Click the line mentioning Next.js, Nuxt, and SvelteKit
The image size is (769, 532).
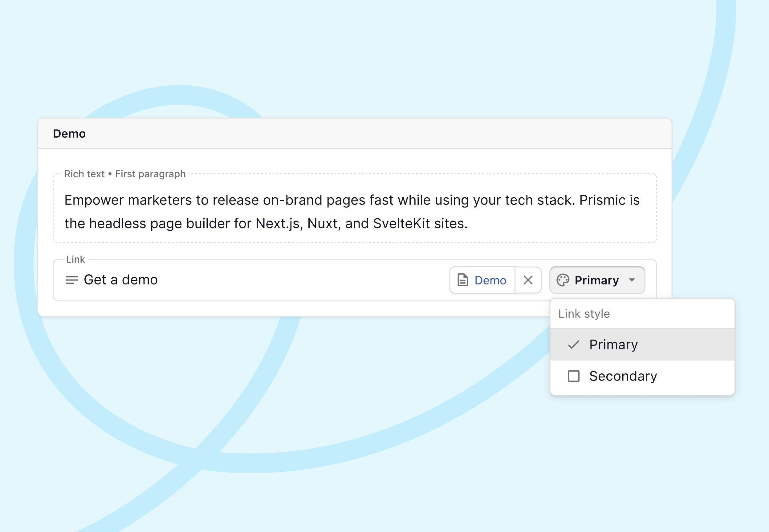pos(266,223)
